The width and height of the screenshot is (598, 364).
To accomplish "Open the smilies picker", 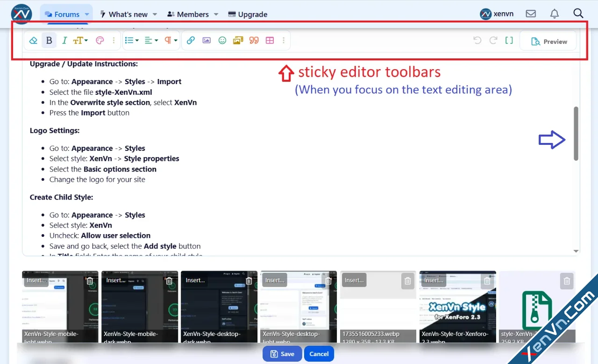I will [x=222, y=40].
